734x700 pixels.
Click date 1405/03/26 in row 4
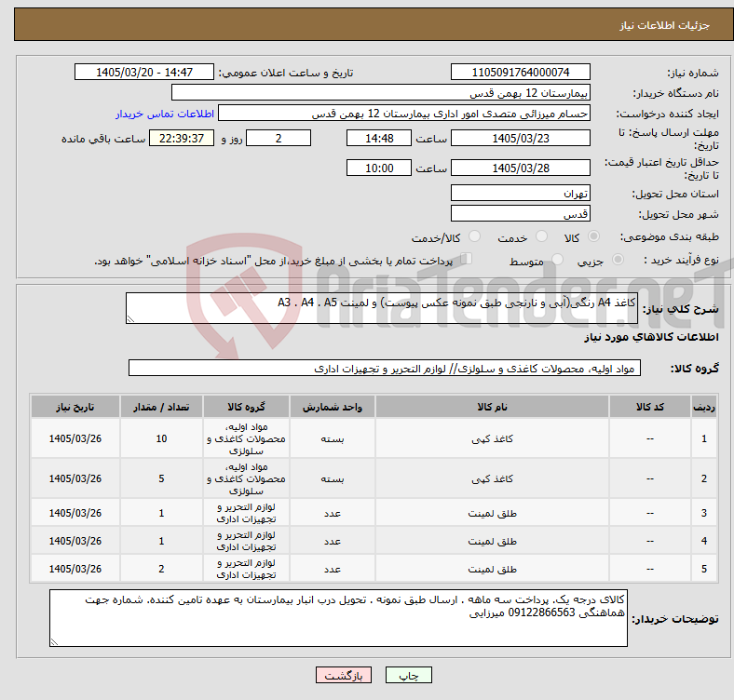(x=75, y=541)
